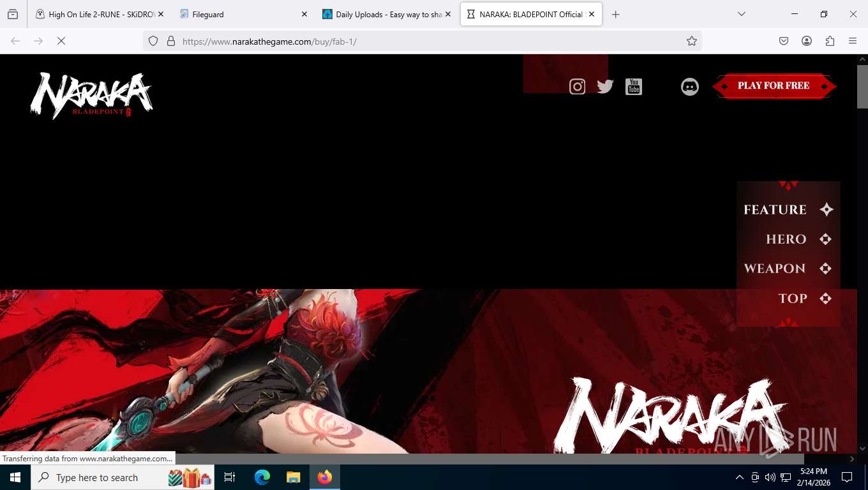Viewport: 868px width, 490px height.
Task: Open the Firefox application menu
Action: (x=853, y=41)
